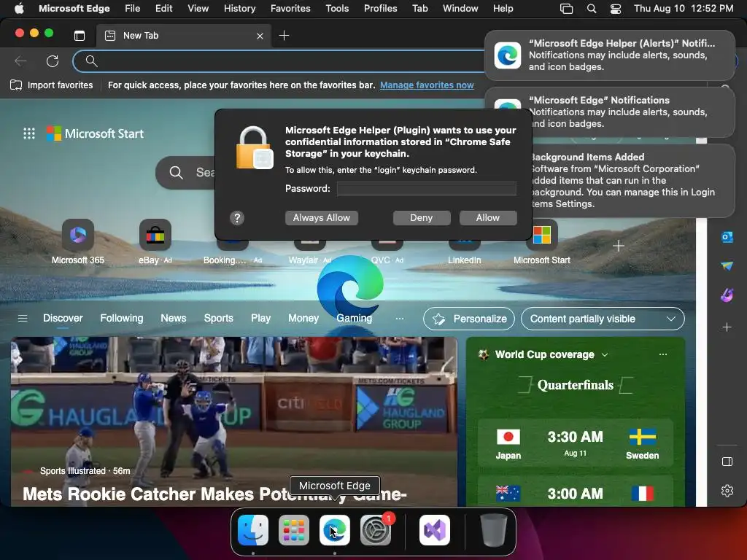Click the tab actions menu icon
747x560 pixels.
pyautogui.click(x=80, y=35)
